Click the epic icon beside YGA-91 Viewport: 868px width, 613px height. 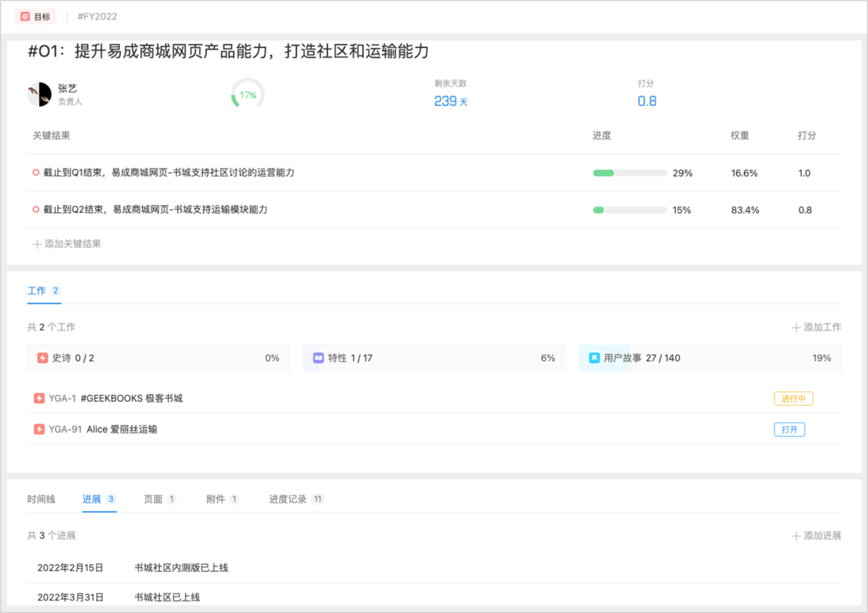[x=40, y=429]
